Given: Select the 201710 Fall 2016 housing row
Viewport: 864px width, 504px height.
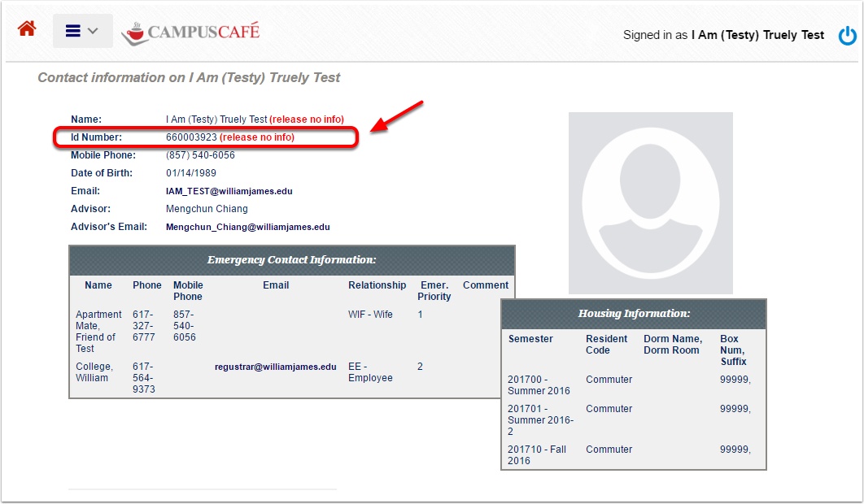Looking at the screenshot, I should [x=536, y=454].
